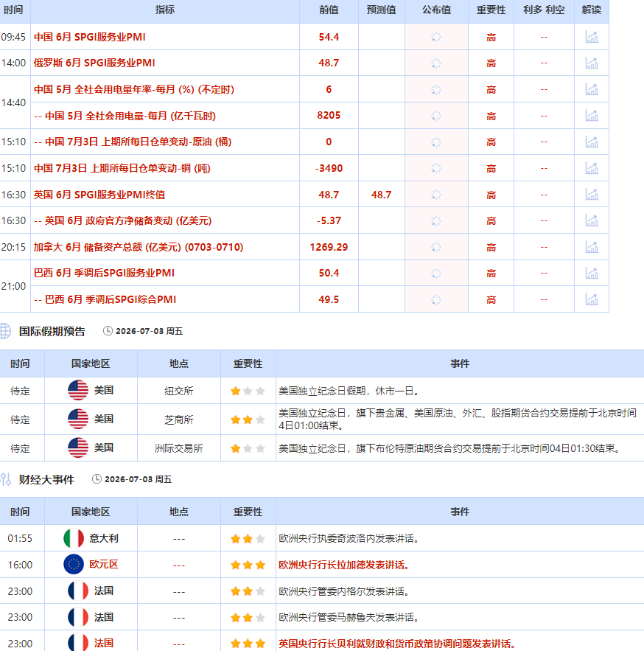Open 英国央行行长贝利 speech event

tap(397, 644)
